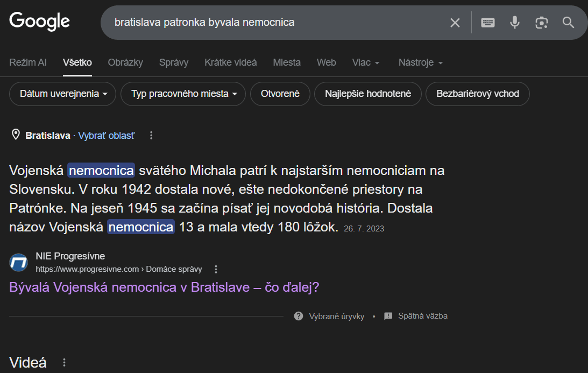Image resolution: width=588 pixels, height=373 pixels.
Task: Clear the search query with X icon
Action: click(455, 23)
